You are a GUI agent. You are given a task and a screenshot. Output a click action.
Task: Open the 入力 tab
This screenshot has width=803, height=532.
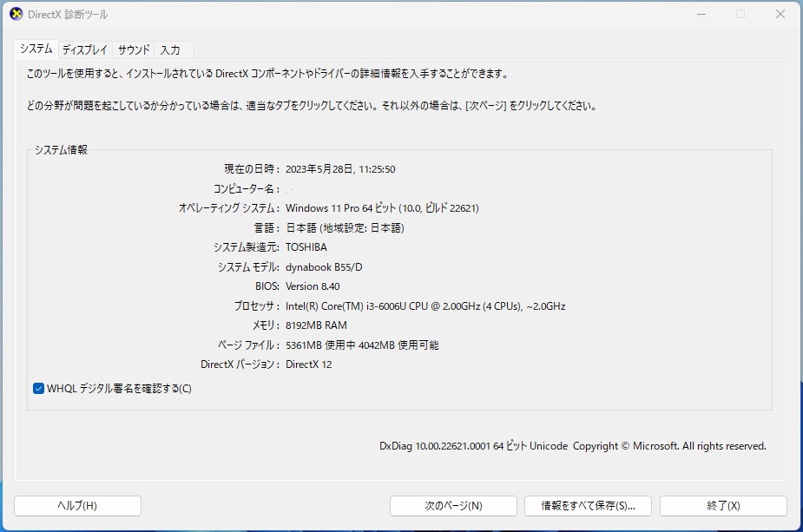(170, 49)
